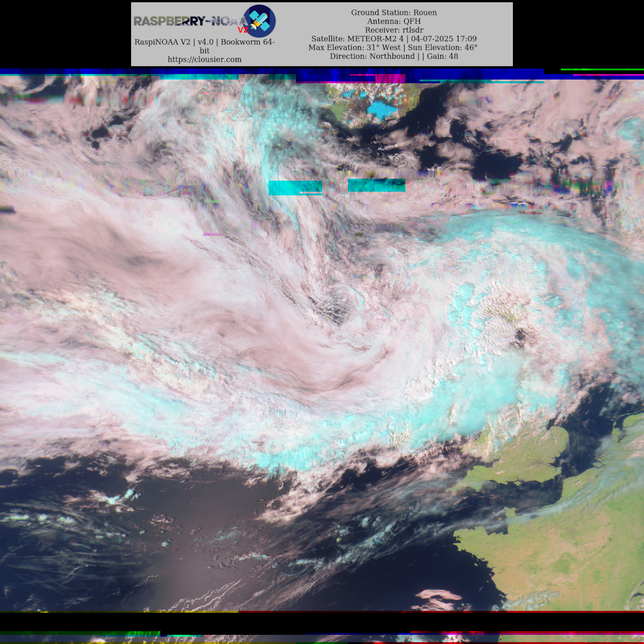Click the 'Max Elevation: 31° West' line
This screenshot has height=644, width=644.
pos(393,47)
